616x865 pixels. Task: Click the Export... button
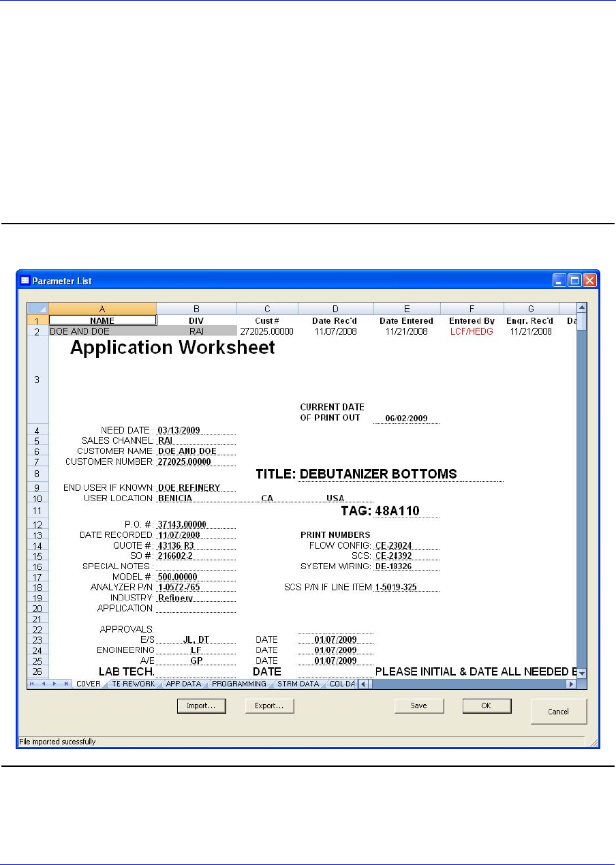click(x=270, y=706)
